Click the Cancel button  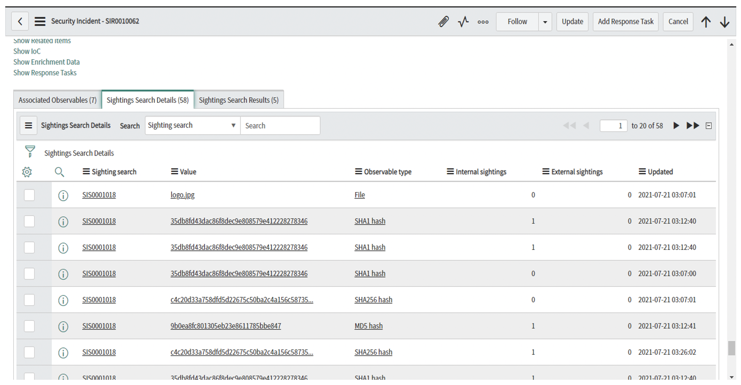[678, 22]
